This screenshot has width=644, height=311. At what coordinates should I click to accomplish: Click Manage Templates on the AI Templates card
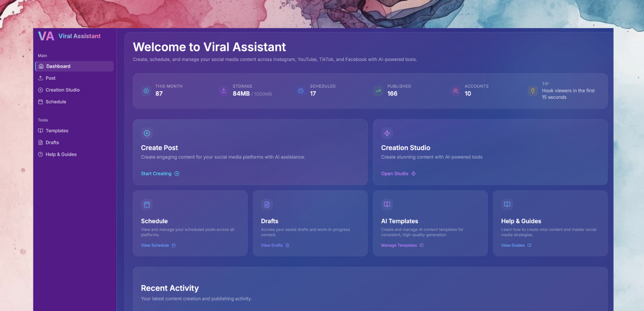[399, 245]
